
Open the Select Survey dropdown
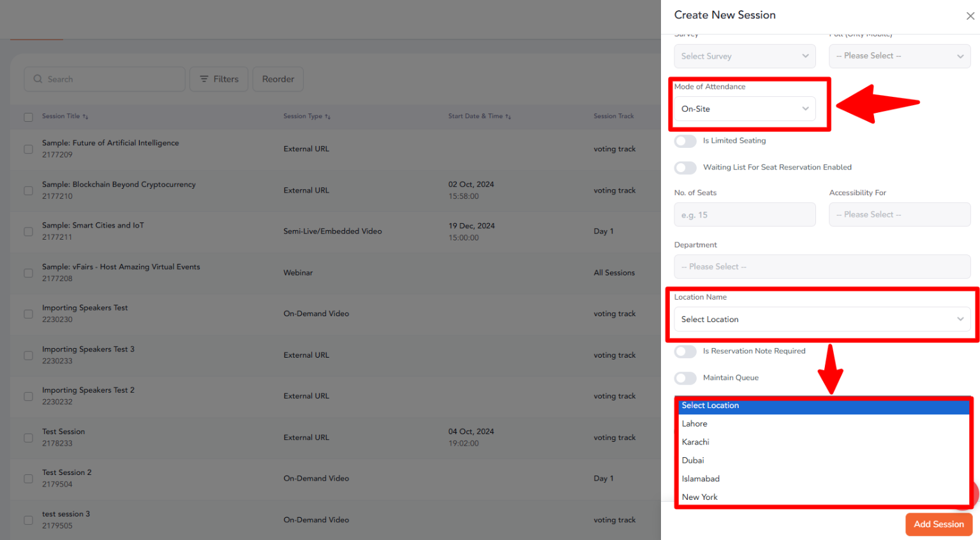[745, 56]
